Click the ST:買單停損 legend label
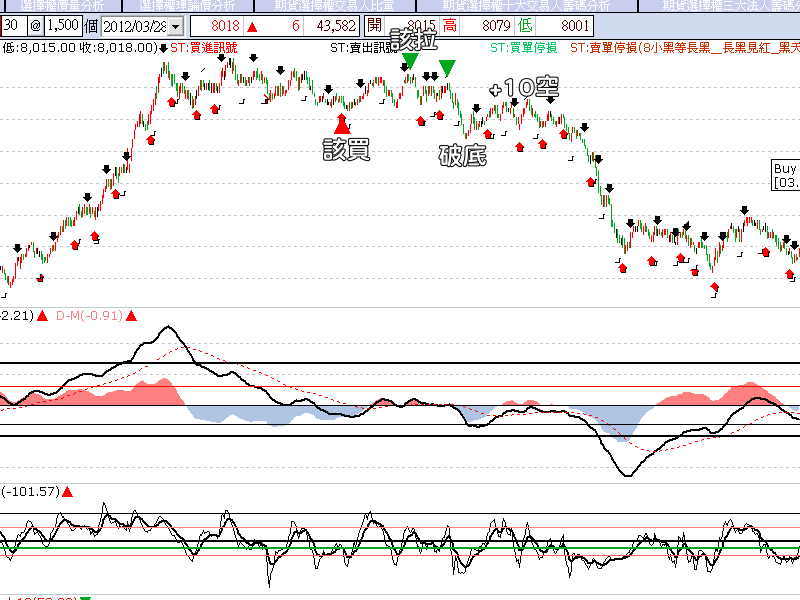 (523, 48)
